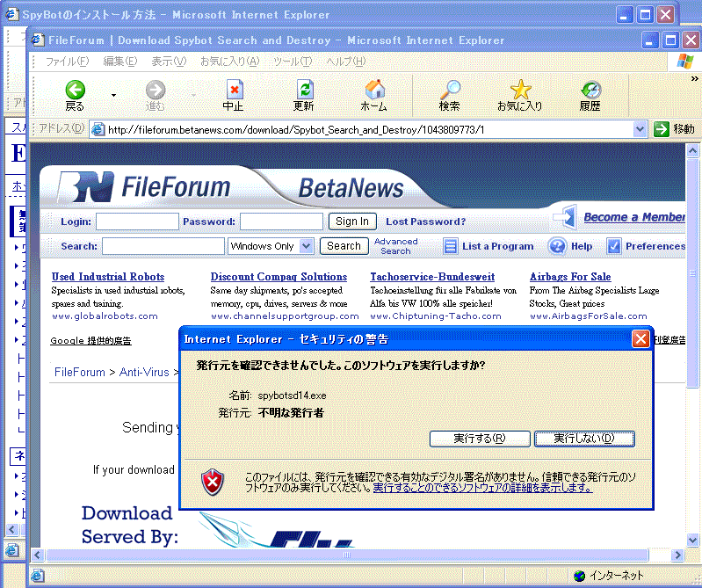Click the Advanced Search link
The image size is (702, 588).
395,246
